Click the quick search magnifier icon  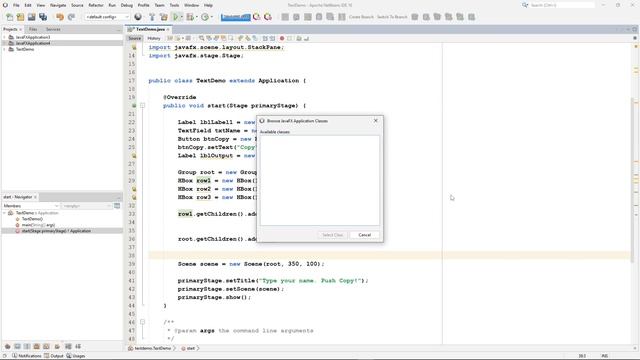tap(525, 5)
